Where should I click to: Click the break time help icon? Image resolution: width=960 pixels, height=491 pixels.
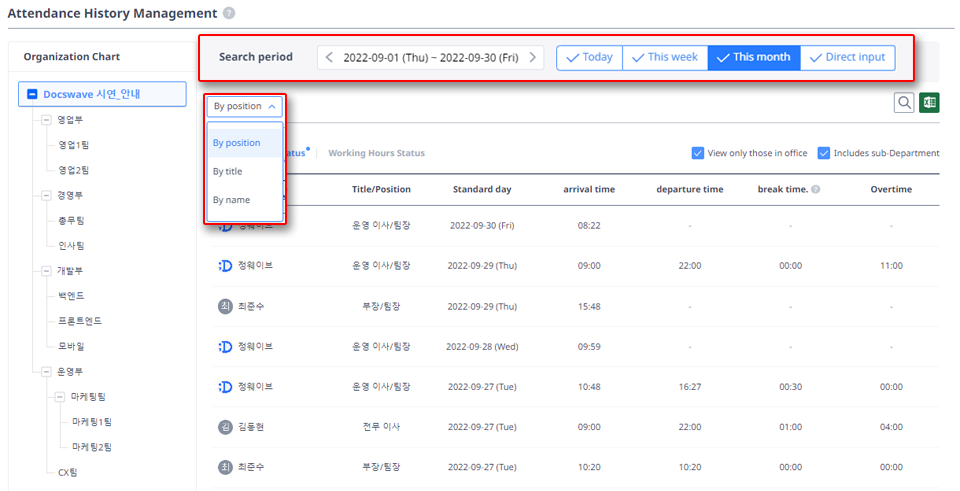click(816, 190)
